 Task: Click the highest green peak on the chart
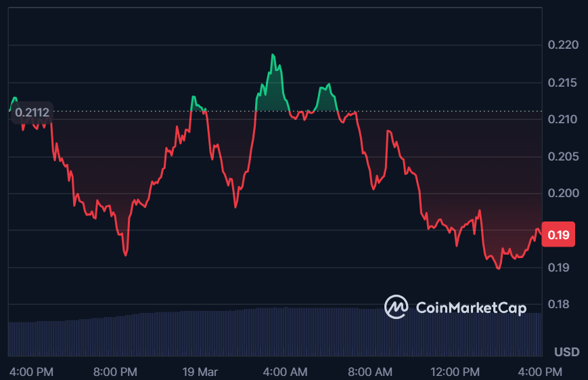tap(273, 55)
